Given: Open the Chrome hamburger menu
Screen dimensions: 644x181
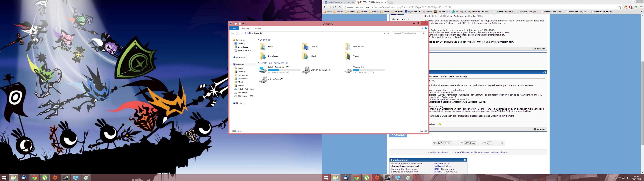Looking at the screenshot, I should pos(641,7).
